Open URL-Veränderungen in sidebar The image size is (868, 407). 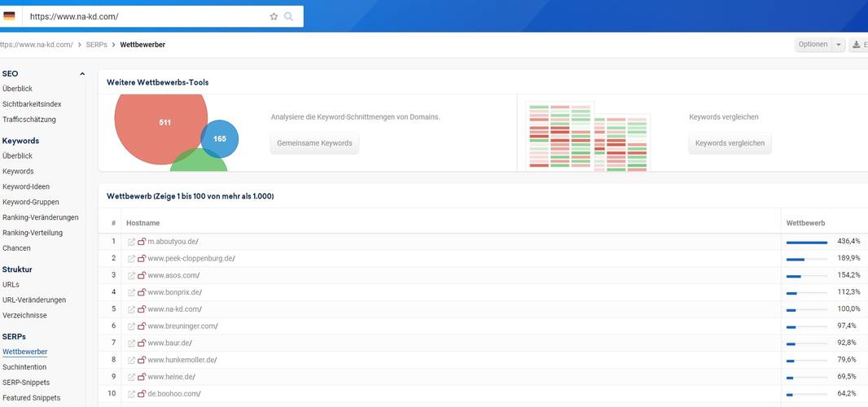pyautogui.click(x=33, y=300)
